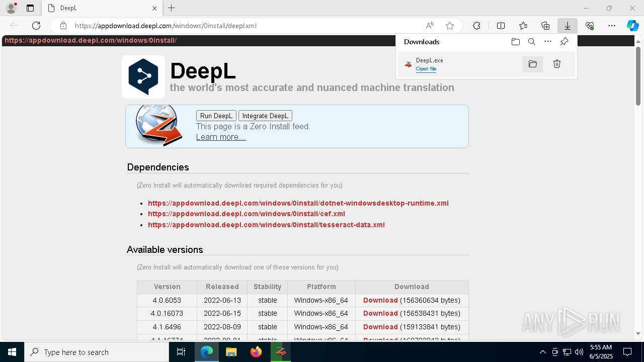This screenshot has width=644, height=362.
Task: Click taskbar search box
Action: pyautogui.click(x=97, y=352)
